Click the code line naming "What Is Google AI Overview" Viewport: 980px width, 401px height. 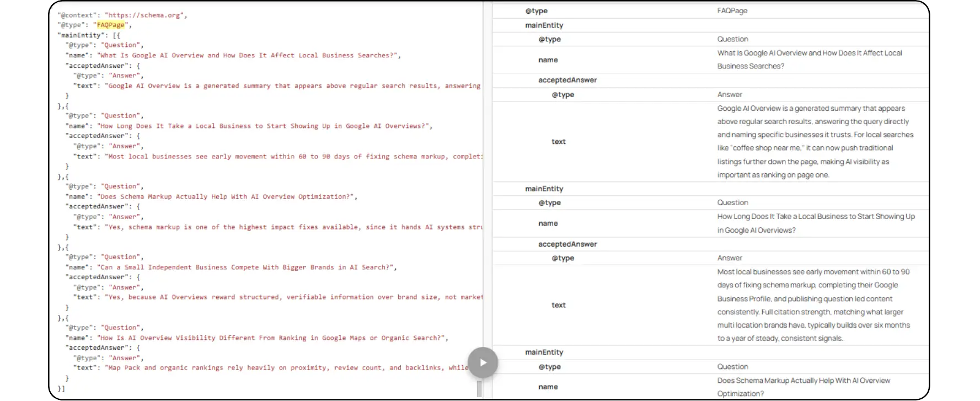tap(233, 55)
